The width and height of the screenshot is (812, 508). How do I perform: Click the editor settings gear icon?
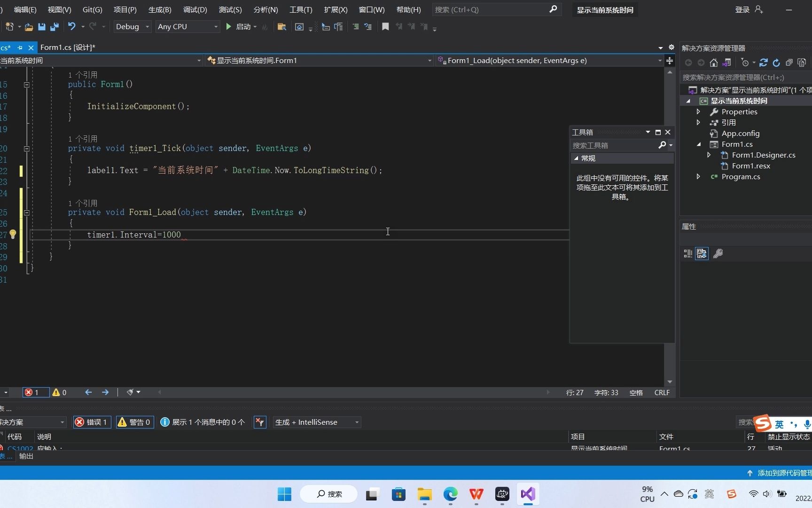click(671, 47)
